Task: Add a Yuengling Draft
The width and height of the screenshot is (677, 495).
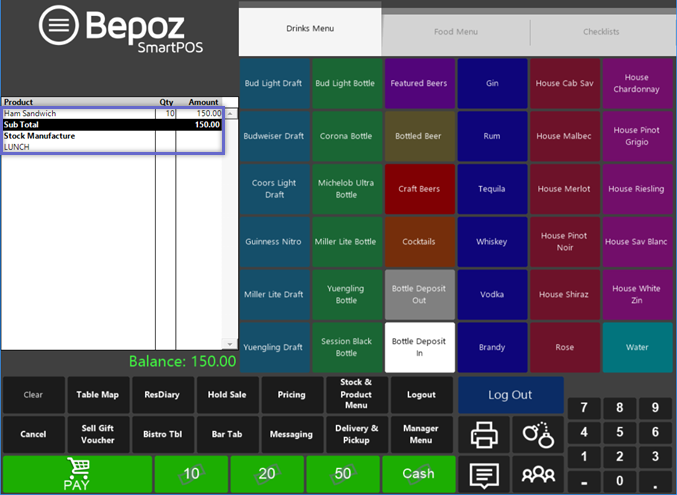Action: click(x=274, y=347)
